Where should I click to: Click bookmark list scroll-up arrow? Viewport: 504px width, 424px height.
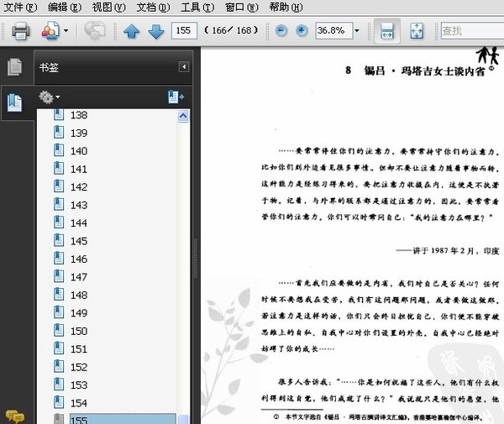tap(183, 116)
